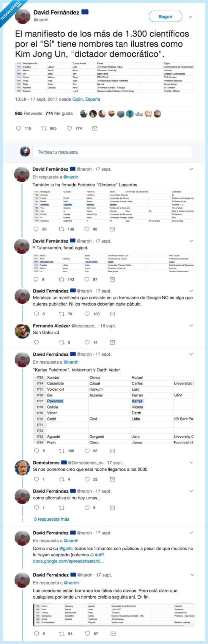This screenshot has width=208, height=644.
Task: Reply to the 'creadores están borrando' tweet
Action: (36, 634)
